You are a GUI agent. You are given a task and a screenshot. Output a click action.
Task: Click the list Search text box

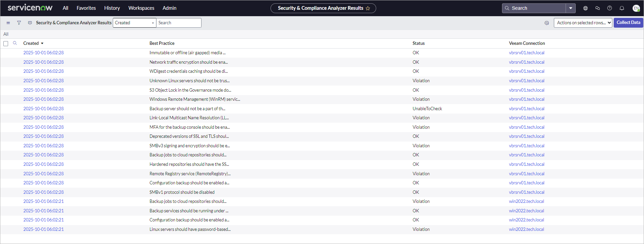coord(179,23)
